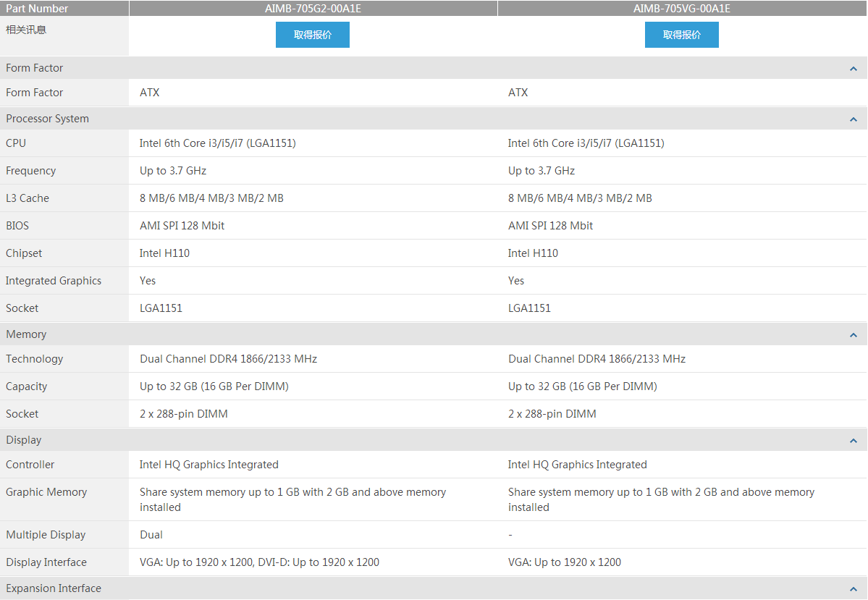Collapse the Expansion Interface section chevron
The image size is (868, 600).
click(853, 589)
